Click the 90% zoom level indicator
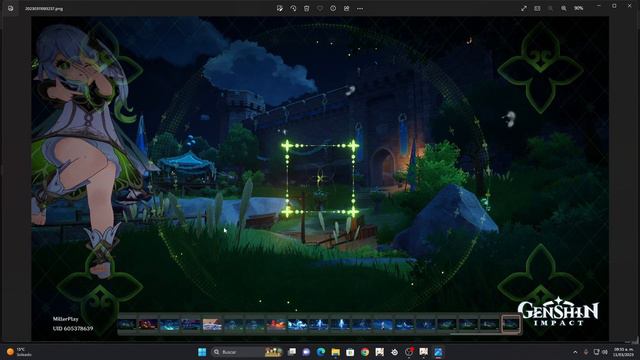The image size is (640, 360). (x=578, y=8)
